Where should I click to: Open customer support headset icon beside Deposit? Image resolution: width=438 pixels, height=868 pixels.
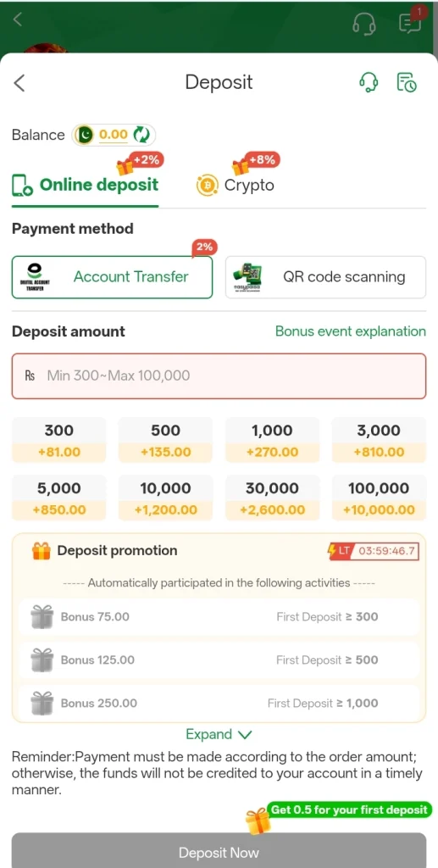click(x=369, y=82)
